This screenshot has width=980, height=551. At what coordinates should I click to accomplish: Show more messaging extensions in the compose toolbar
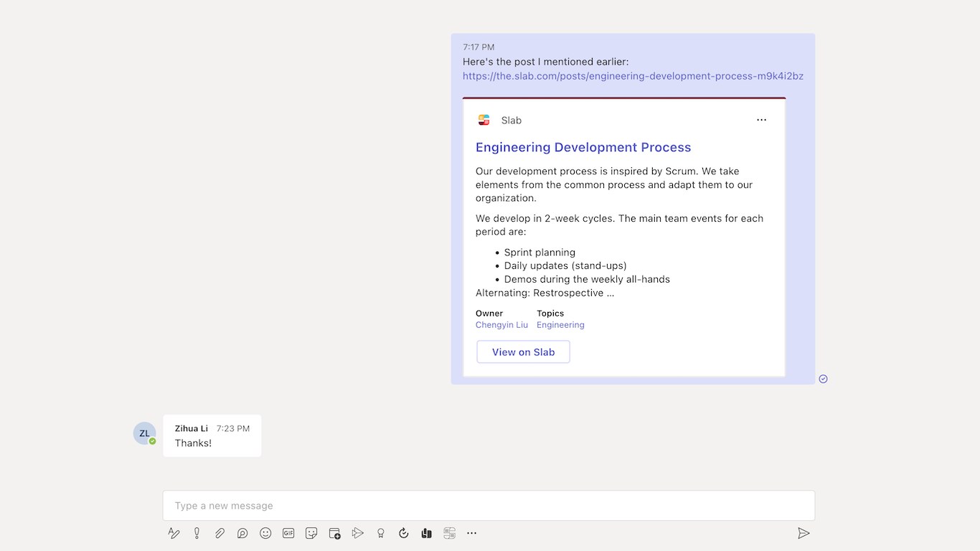tap(471, 533)
